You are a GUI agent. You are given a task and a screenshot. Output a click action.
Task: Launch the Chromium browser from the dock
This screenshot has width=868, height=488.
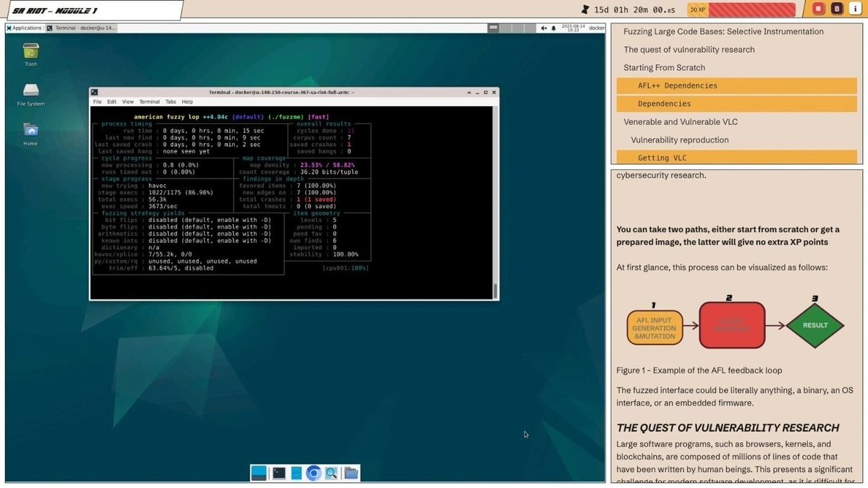coord(313,473)
